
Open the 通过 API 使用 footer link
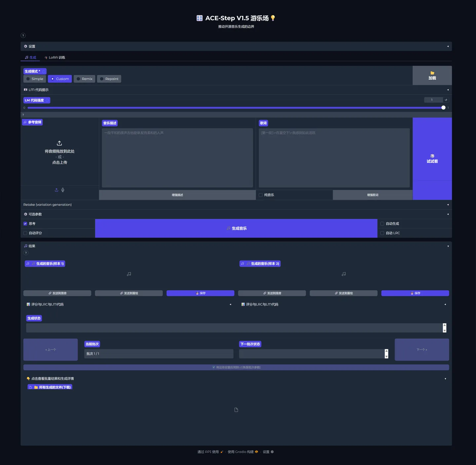[x=211, y=452]
